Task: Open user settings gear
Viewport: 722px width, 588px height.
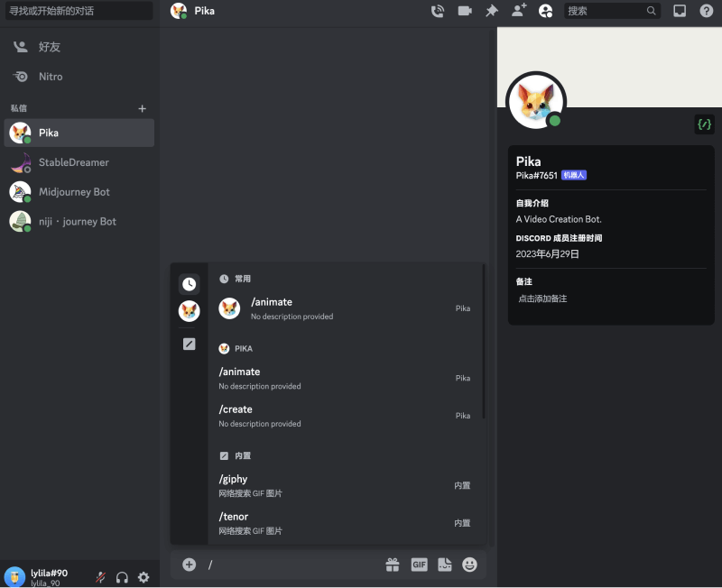Action: click(143, 577)
